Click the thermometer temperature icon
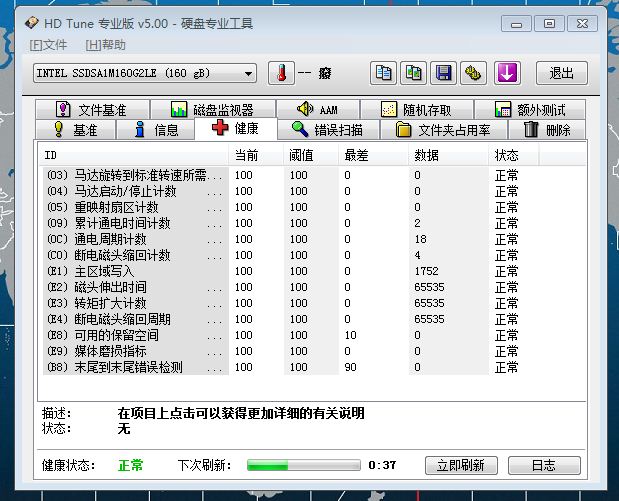Screen dimensions: 619x501 pos(281,73)
